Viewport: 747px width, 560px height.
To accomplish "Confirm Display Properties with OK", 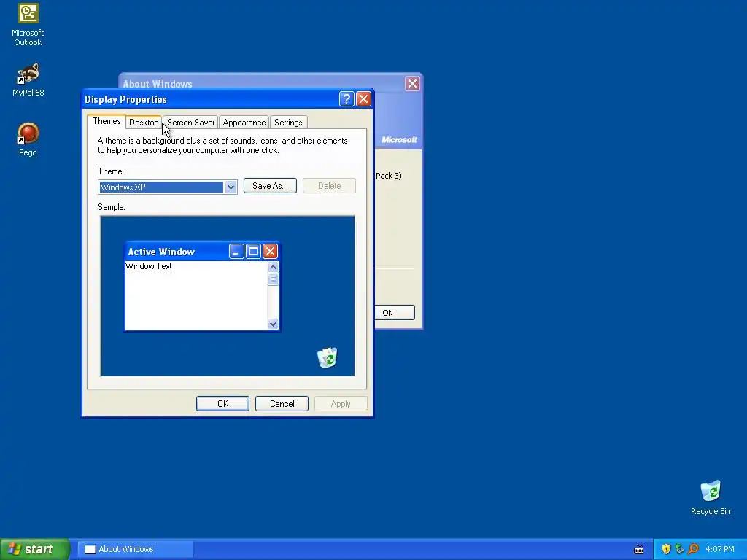I will click(222, 404).
